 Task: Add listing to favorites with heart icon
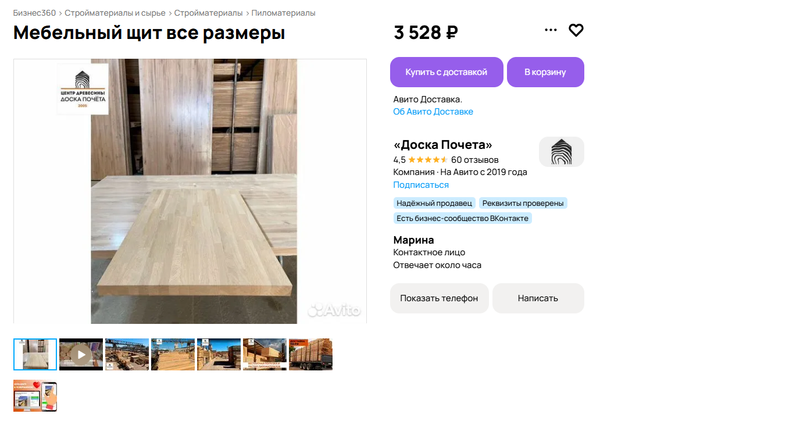[x=576, y=31]
